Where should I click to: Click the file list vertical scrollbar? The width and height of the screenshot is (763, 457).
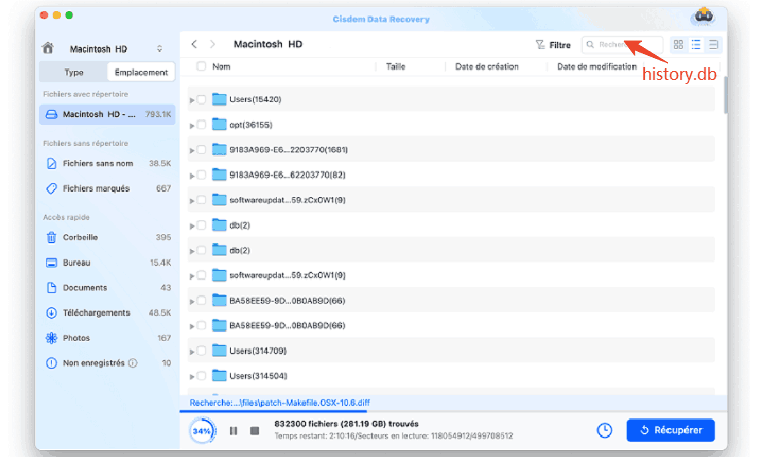[x=726, y=95]
